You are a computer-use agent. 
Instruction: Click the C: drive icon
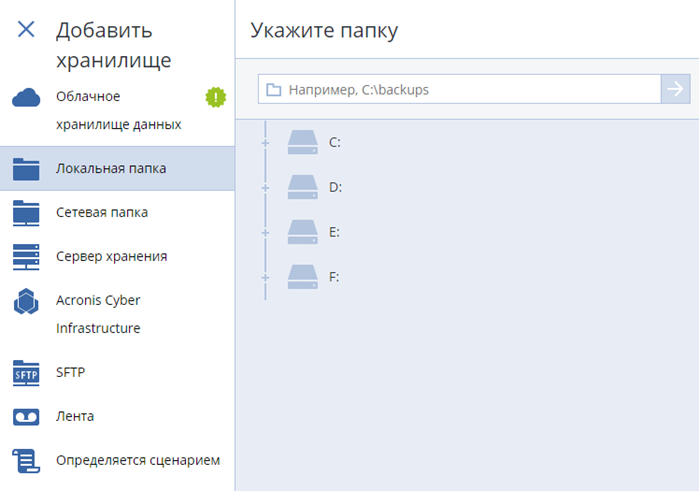pos(302,142)
